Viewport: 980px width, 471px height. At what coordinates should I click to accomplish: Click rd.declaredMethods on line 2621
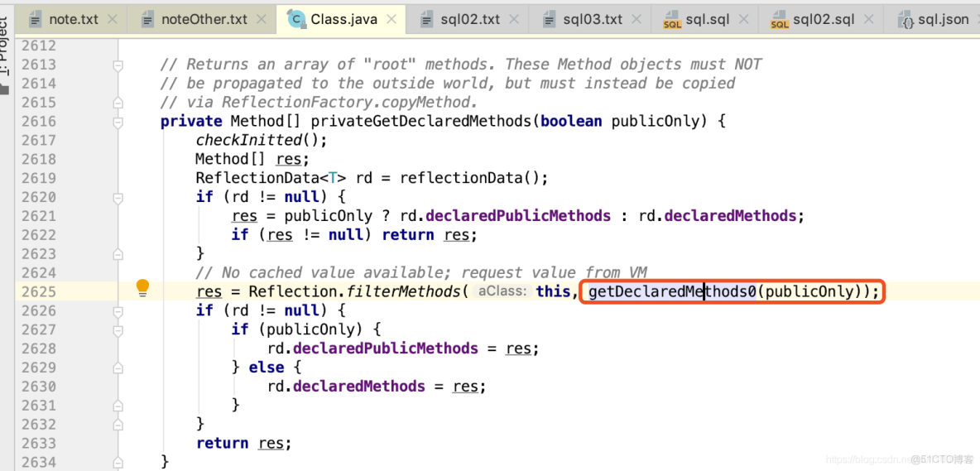pos(718,216)
